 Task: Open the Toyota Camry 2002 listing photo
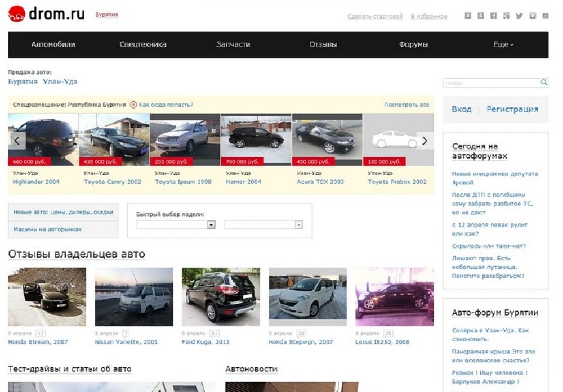(114, 140)
